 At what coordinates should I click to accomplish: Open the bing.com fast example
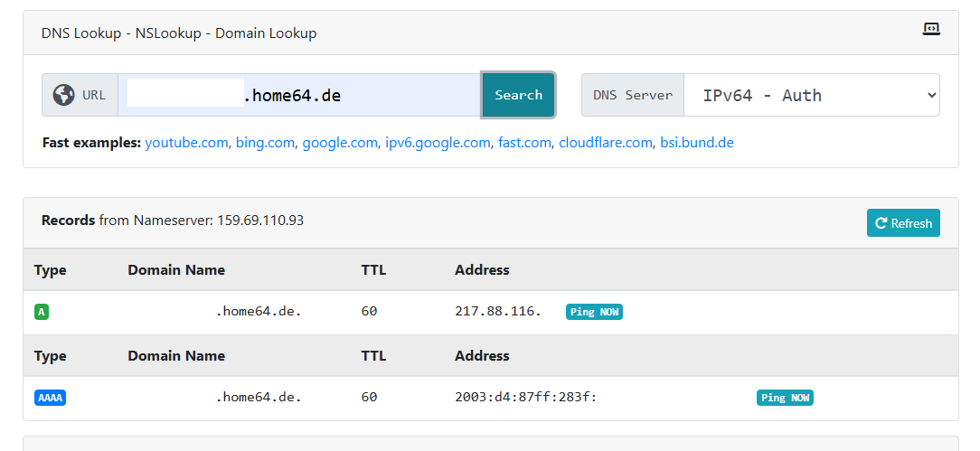click(x=265, y=143)
